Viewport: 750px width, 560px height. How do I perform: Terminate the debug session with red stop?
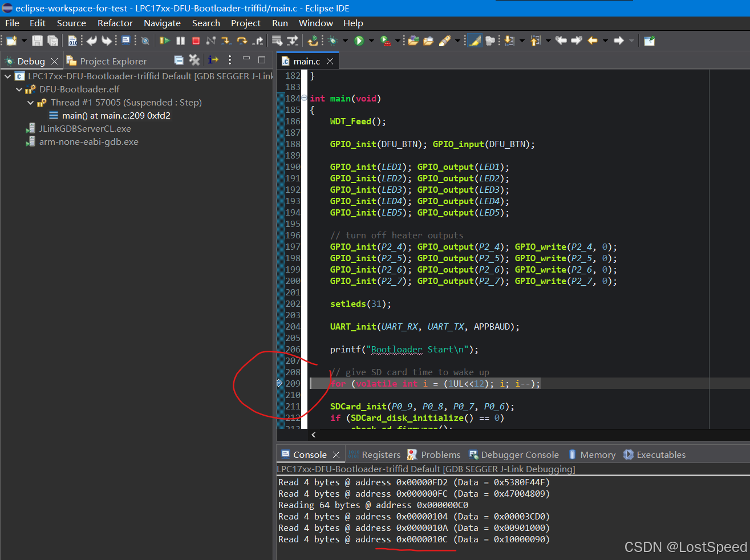point(196,40)
